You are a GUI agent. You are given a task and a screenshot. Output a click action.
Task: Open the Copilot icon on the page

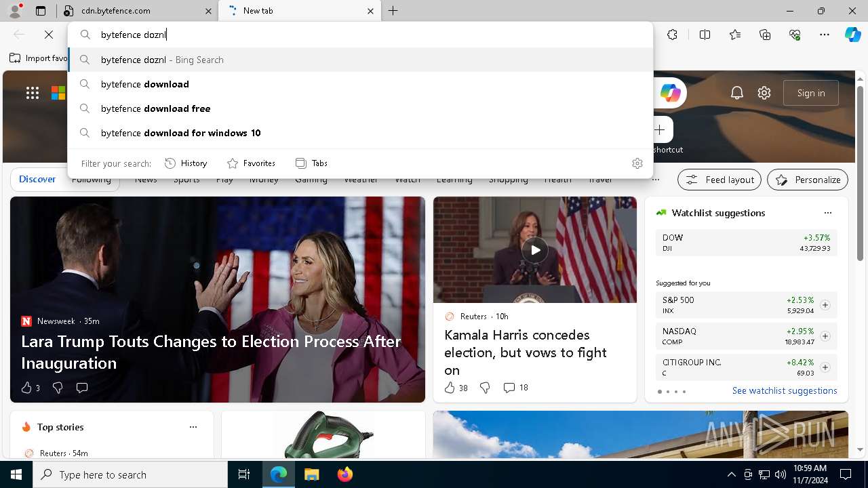click(670, 93)
